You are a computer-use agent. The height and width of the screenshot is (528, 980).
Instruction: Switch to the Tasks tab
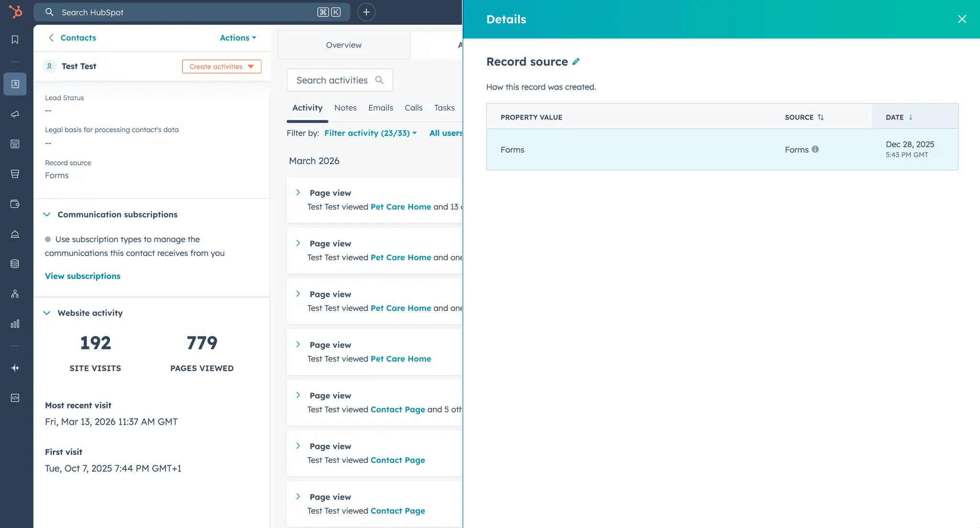445,108
